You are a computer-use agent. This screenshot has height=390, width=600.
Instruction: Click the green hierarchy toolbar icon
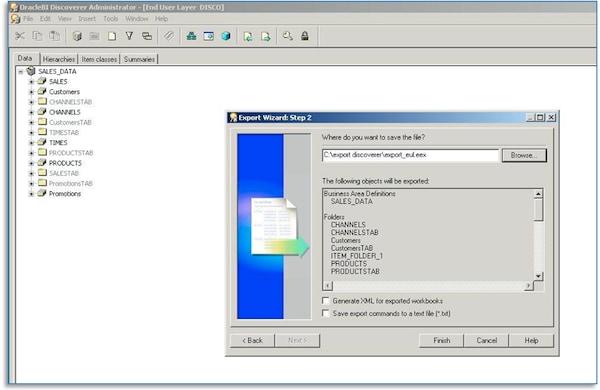191,36
